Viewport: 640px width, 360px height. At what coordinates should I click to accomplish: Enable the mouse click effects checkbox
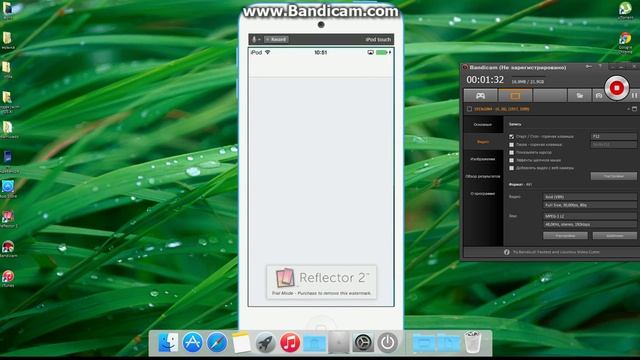(x=511, y=160)
